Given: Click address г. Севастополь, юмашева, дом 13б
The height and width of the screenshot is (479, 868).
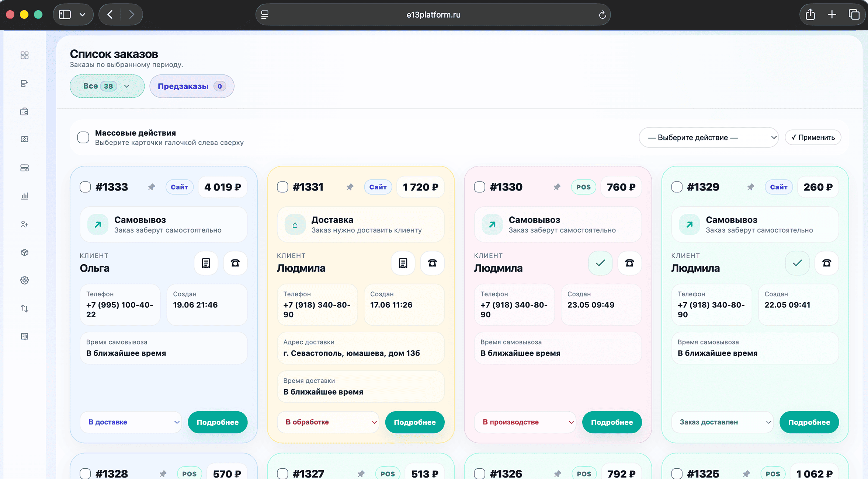Looking at the screenshot, I should click(x=351, y=353).
